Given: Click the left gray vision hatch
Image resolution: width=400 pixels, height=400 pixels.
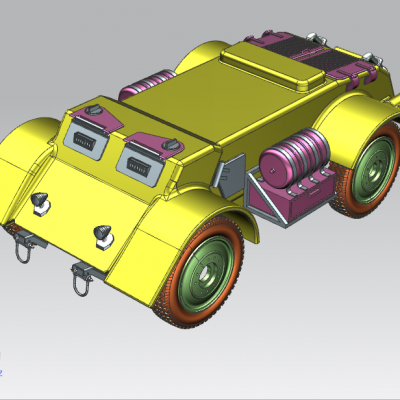Looking at the screenshot, I should click(x=85, y=140).
